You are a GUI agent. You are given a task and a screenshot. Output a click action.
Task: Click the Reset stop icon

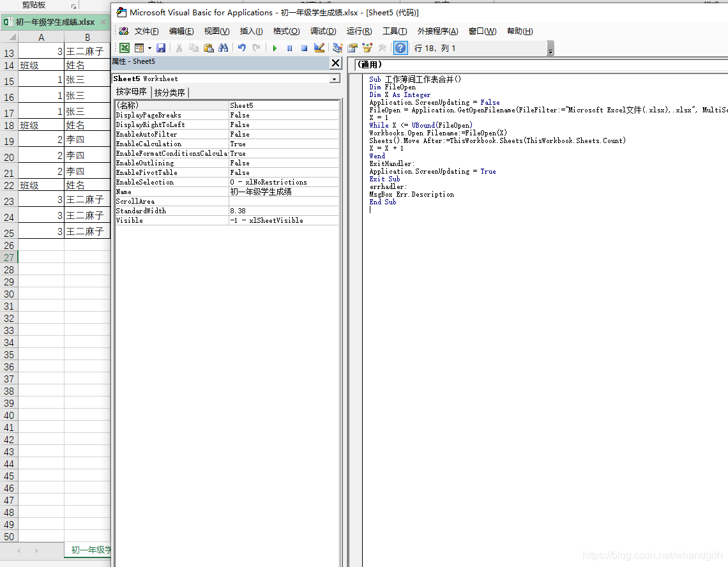click(305, 48)
